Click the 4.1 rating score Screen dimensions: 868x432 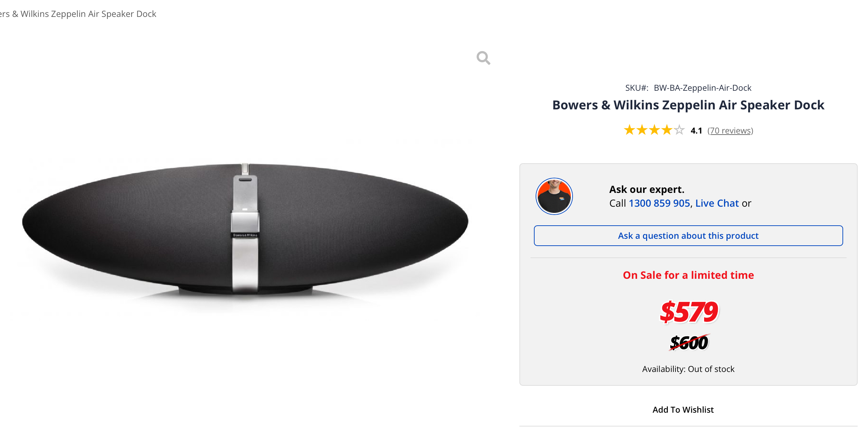696,131
